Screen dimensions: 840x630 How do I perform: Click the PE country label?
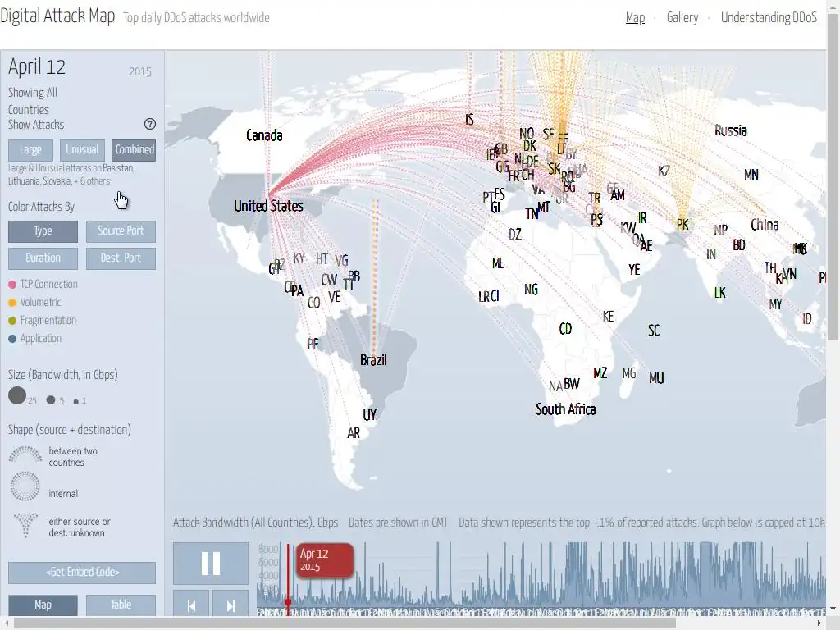(313, 345)
